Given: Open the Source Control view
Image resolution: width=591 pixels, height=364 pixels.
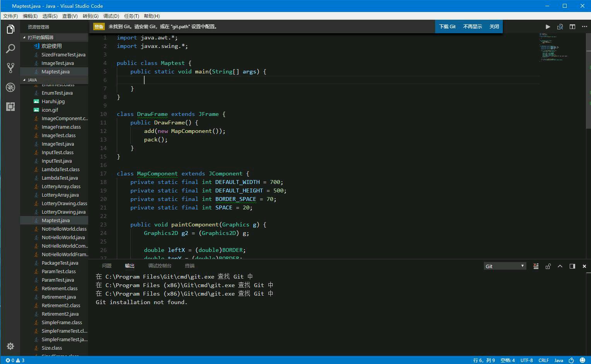Looking at the screenshot, I should [x=10, y=68].
